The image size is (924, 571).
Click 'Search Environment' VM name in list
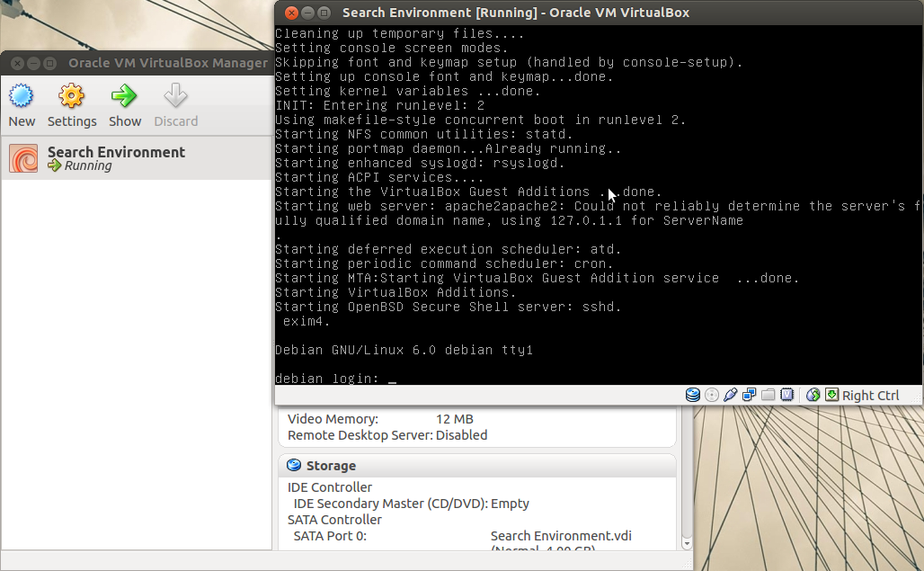click(116, 152)
